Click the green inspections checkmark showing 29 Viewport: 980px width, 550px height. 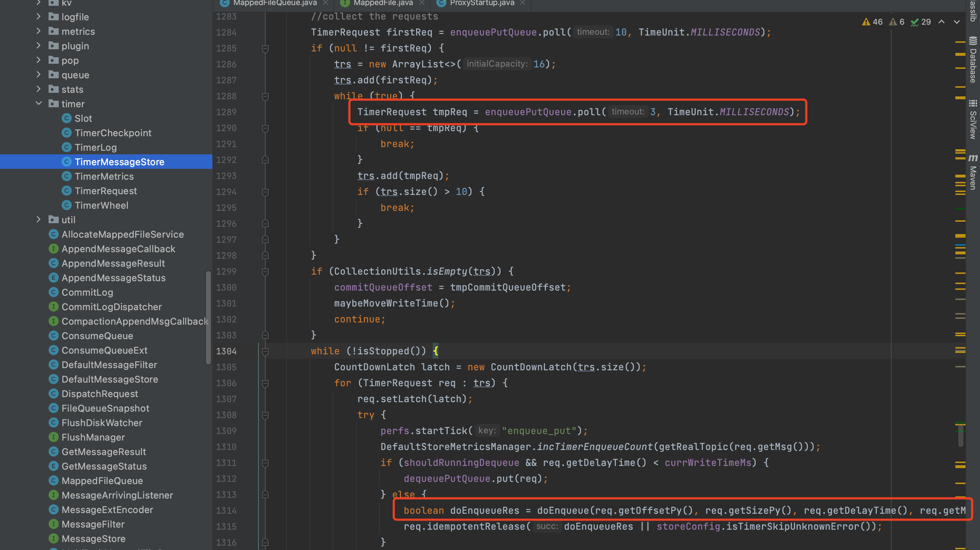tap(920, 22)
